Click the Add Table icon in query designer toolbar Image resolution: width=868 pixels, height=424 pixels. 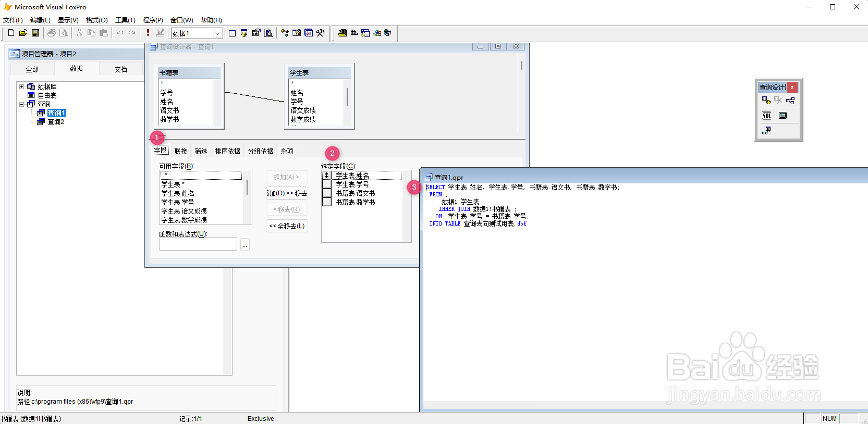coord(766,100)
